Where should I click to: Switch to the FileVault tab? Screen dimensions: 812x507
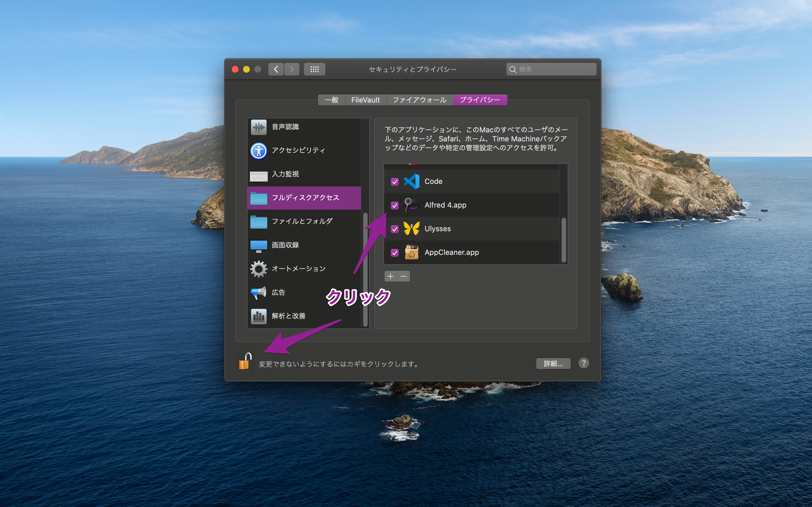[x=365, y=100]
